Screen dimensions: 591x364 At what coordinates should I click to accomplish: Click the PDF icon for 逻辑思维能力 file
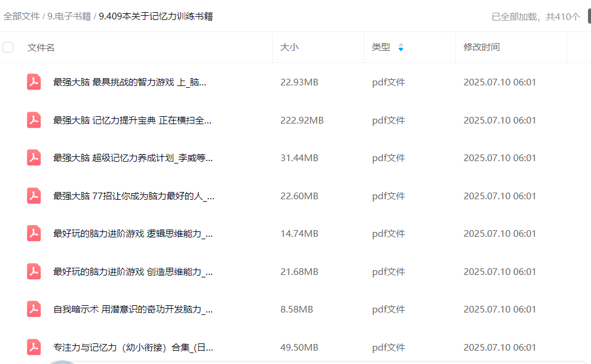tap(34, 234)
